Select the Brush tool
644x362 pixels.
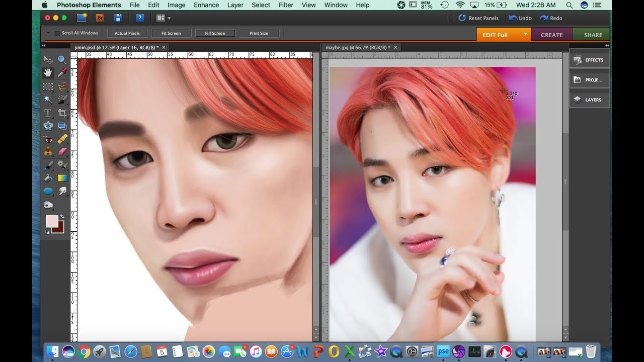(x=48, y=164)
